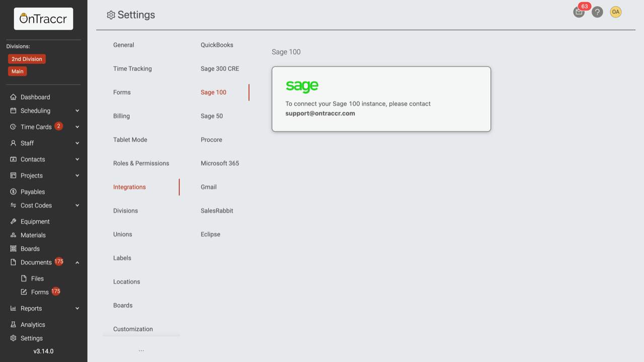This screenshot has width=644, height=362.
Task: Expand the Projects submenu chevron
Action: pyautogui.click(x=77, y=175)
